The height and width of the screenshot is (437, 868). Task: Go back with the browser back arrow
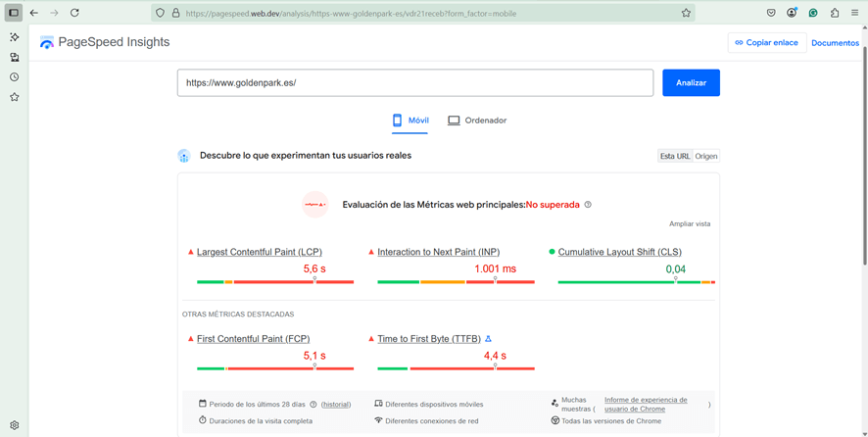[x=34, y=13]
